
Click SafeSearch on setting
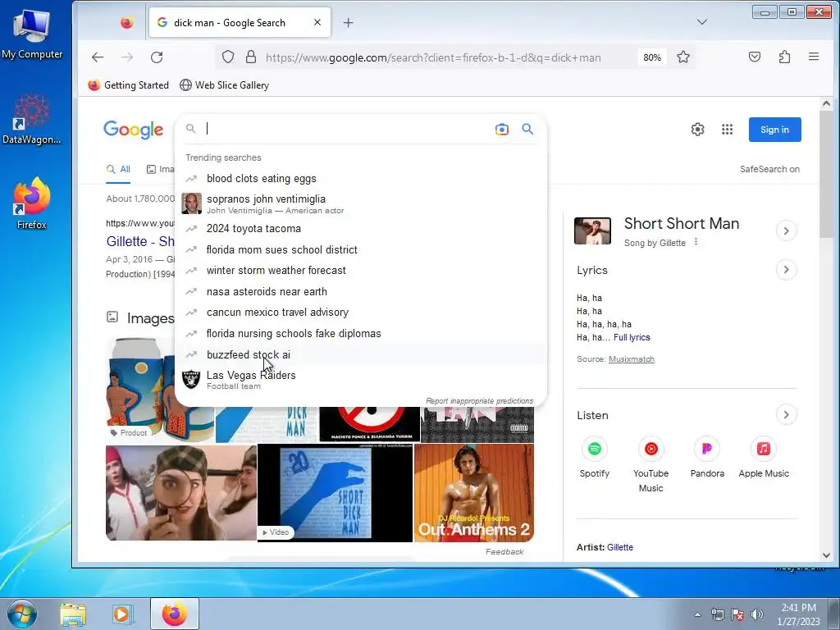click(769, 169)
